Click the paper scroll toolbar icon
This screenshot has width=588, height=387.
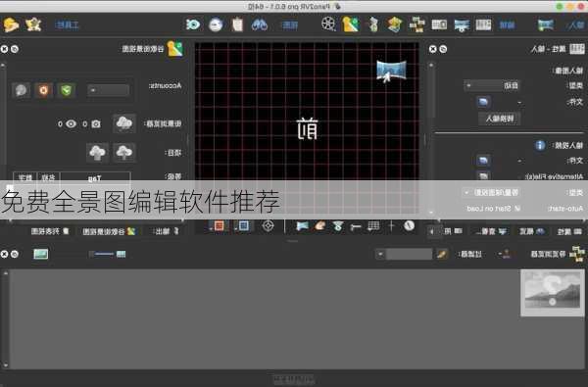click(237, 24)
